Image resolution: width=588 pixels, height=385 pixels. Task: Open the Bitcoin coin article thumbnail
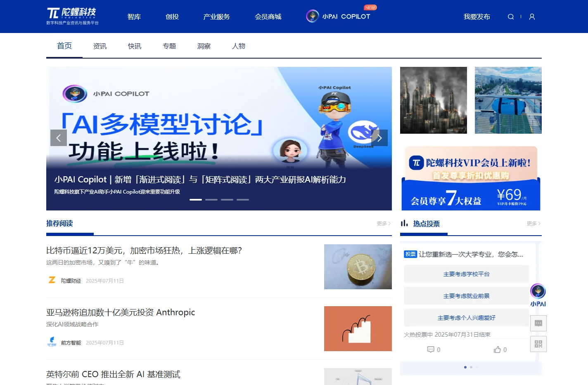(358, 267)
